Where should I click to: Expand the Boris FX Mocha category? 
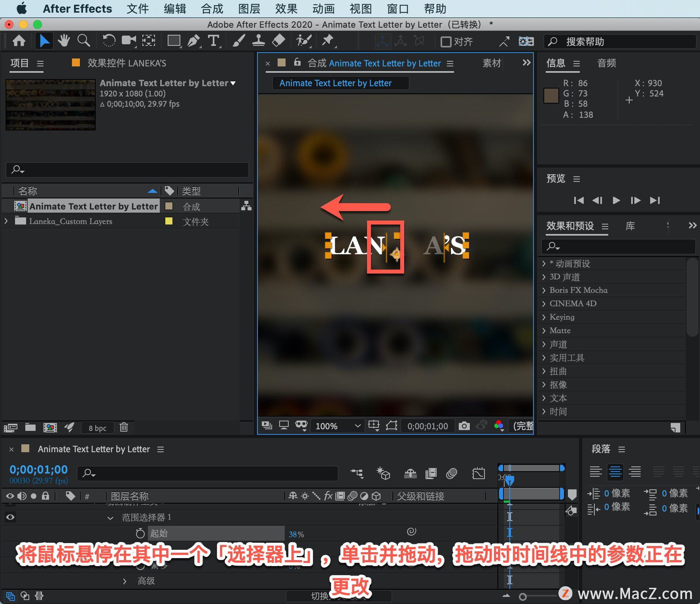point(544,291)
